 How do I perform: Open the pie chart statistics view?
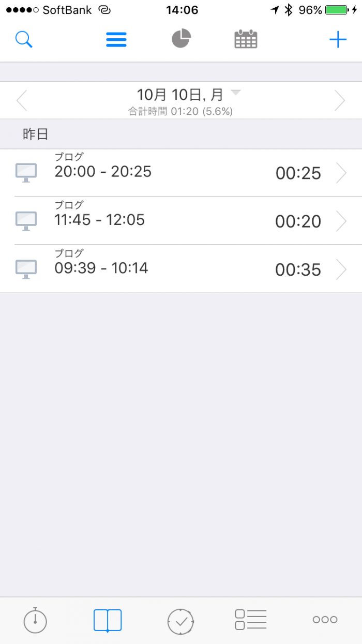point(182,39)
